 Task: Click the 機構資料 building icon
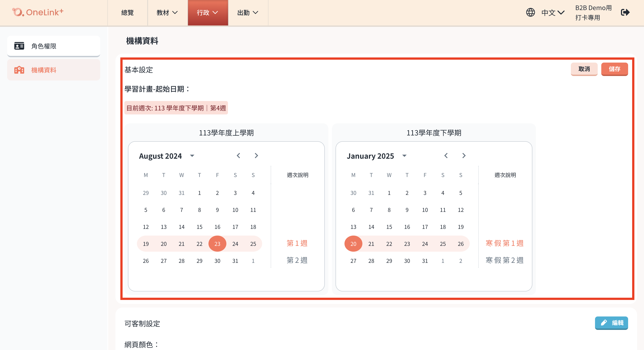pyautogui.click(x=19, y=70)
